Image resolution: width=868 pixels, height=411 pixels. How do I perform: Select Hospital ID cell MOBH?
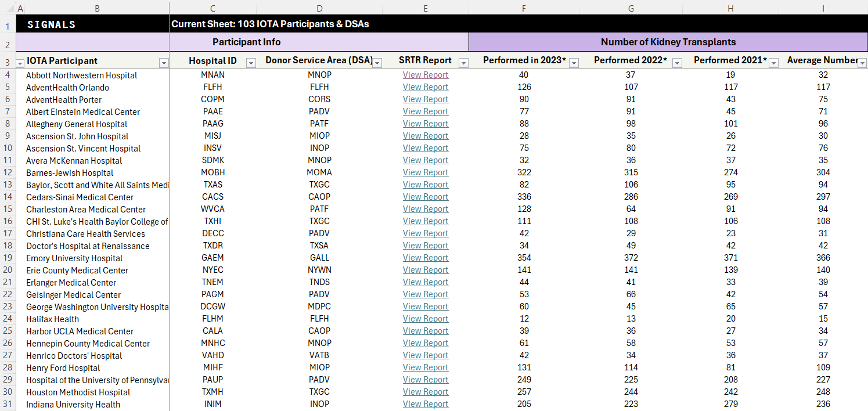pyautogui.click(x=213, y=172)
